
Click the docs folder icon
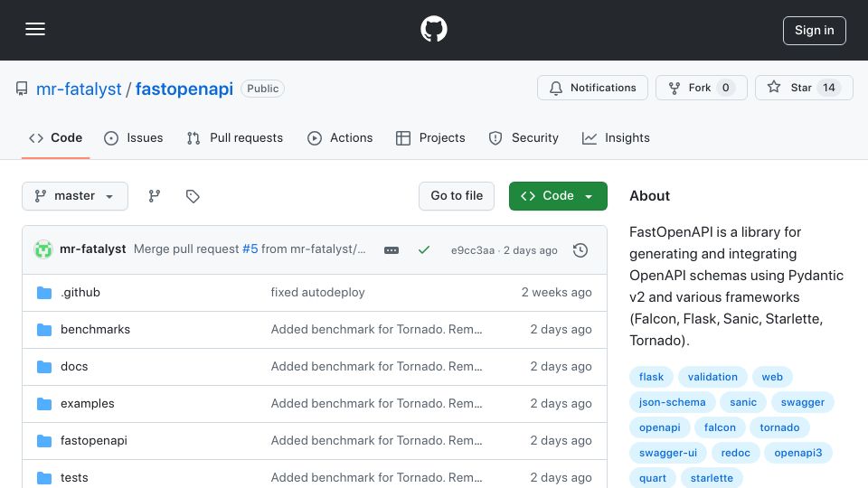(x=44, y=367)
